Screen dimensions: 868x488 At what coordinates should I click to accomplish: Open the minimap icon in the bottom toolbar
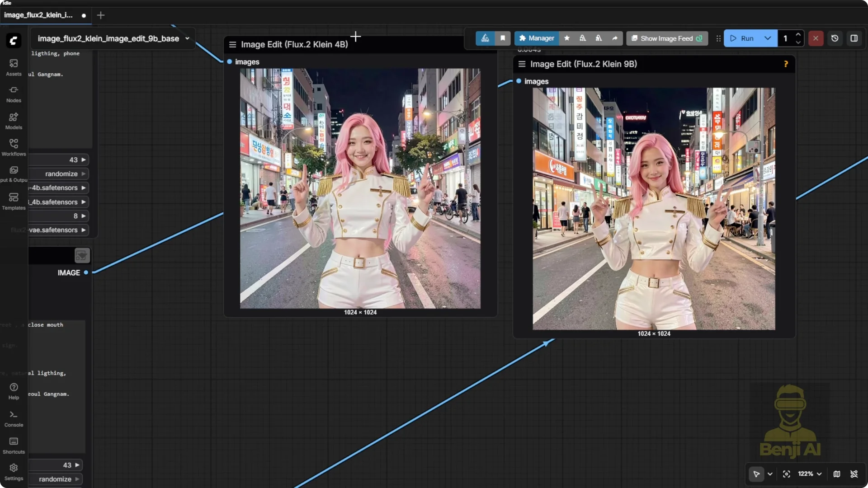point(837,474)
